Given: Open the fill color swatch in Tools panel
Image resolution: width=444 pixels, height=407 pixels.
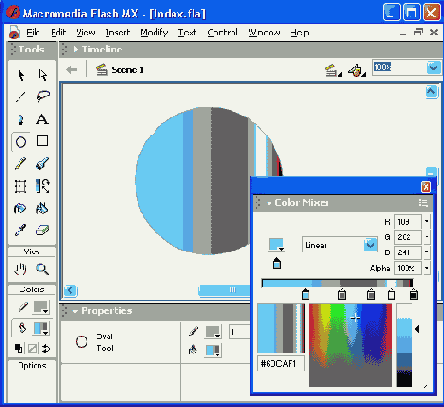Looking at the screenshot, I should click(x=42, y=328).
